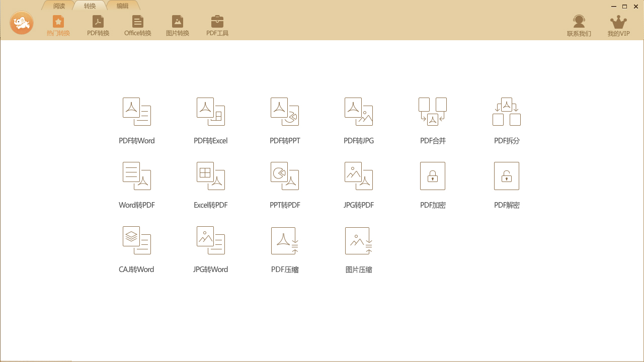The image size is (644, 362).
Task: Open the PDF解密 unlock tool
Action: pyautogui.click(x=507, y=176)
